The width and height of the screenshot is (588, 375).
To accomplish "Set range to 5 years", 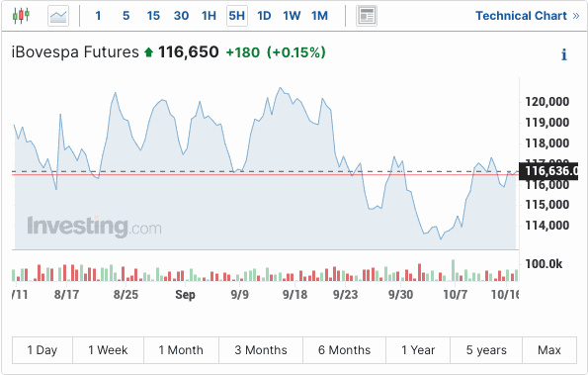I will click(x=486, y=350).
